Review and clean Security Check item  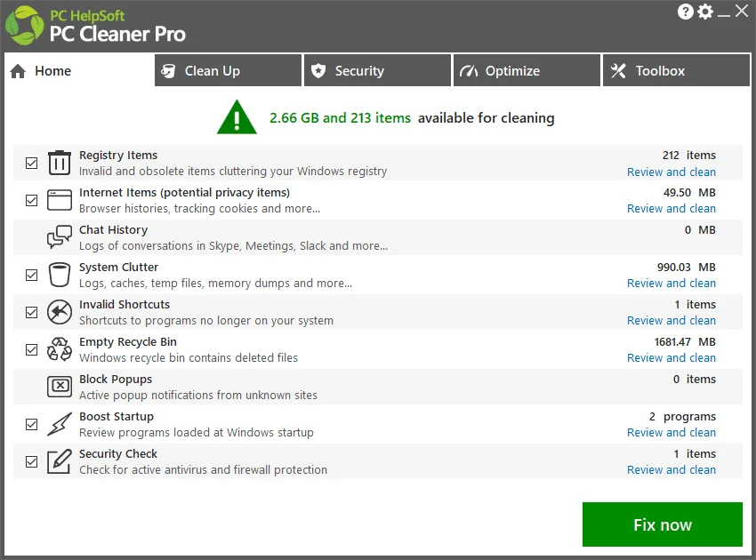672,470
